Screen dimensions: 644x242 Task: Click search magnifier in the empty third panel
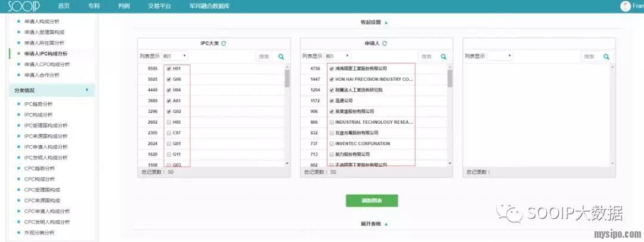click(606, 57)
